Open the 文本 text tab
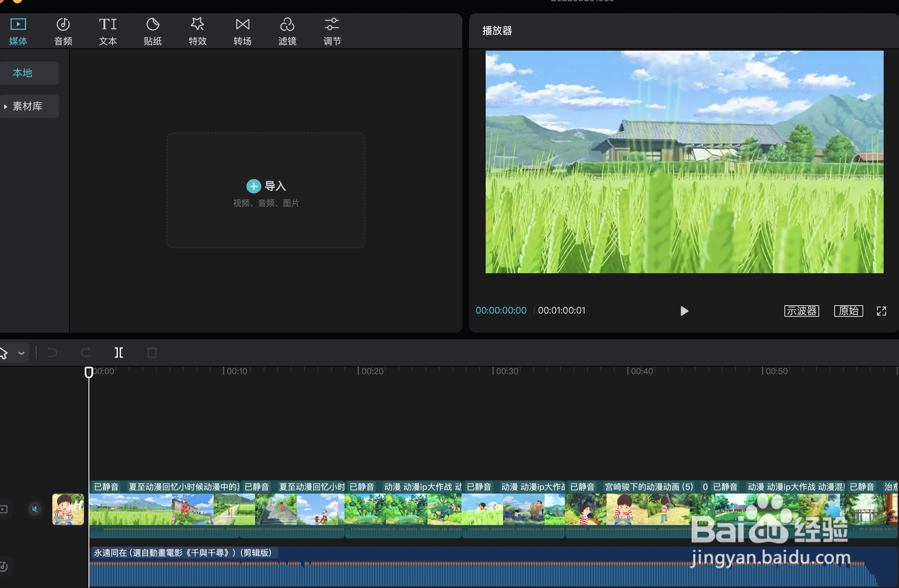The height and width of the screenshot is (588, 899). (x=108, y=32)
